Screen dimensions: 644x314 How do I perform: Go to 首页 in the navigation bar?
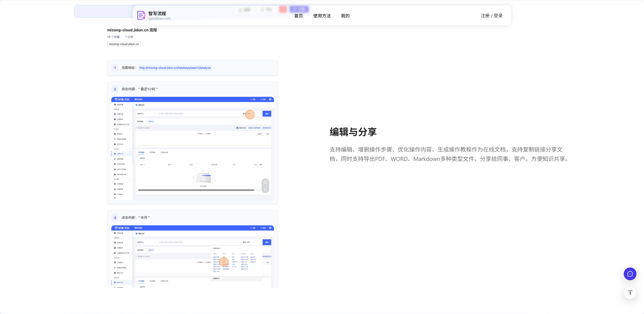pyautogui.click(x=299, y=16)
